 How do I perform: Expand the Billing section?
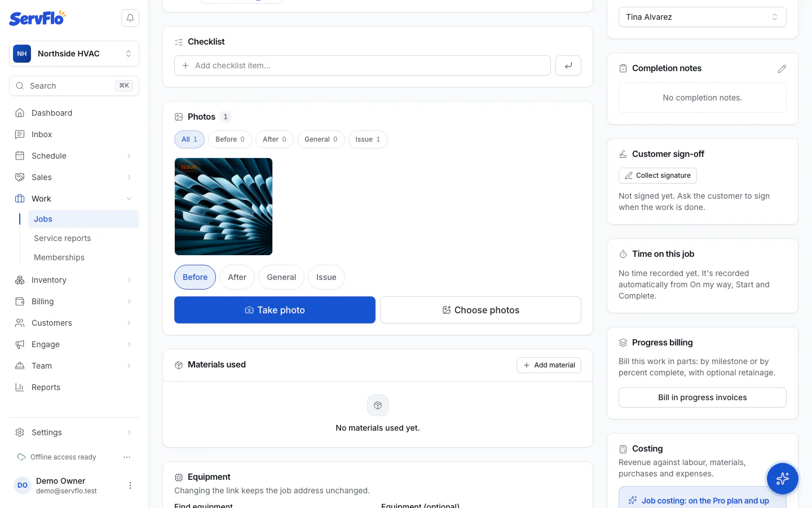[74, 301]
